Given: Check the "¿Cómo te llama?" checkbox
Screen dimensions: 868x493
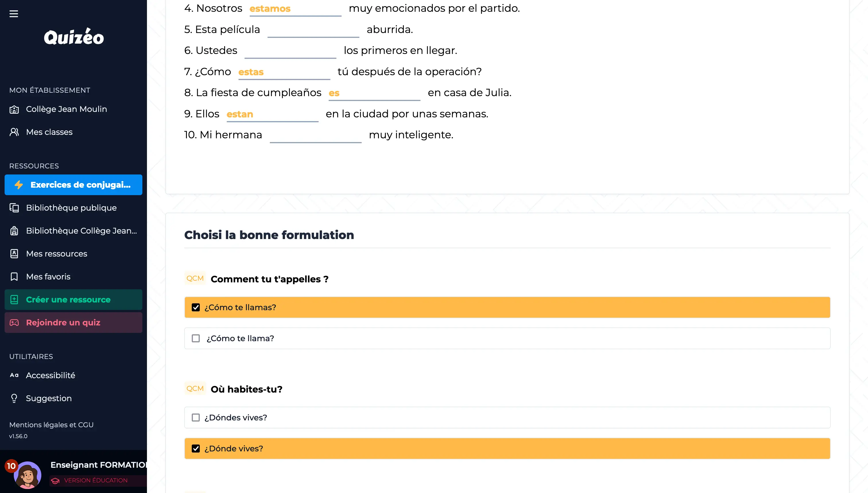Looking at the screenshot, I should coord(196,338).
